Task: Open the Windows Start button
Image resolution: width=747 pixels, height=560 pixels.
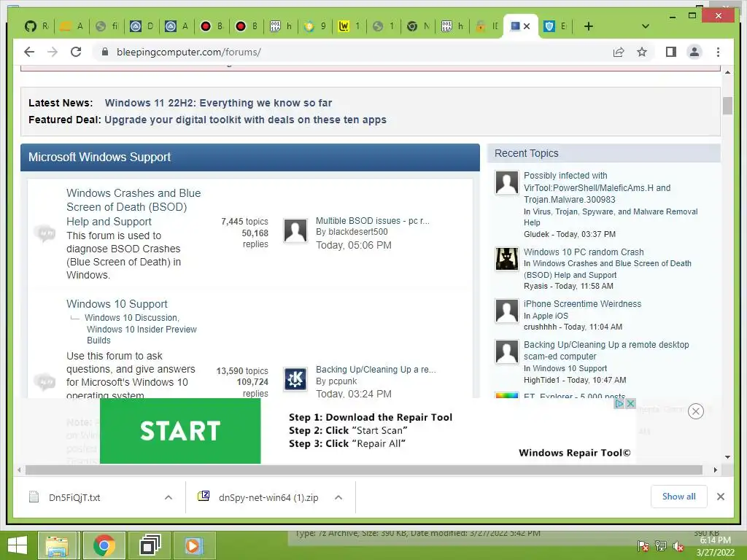Action: point(18,545)
